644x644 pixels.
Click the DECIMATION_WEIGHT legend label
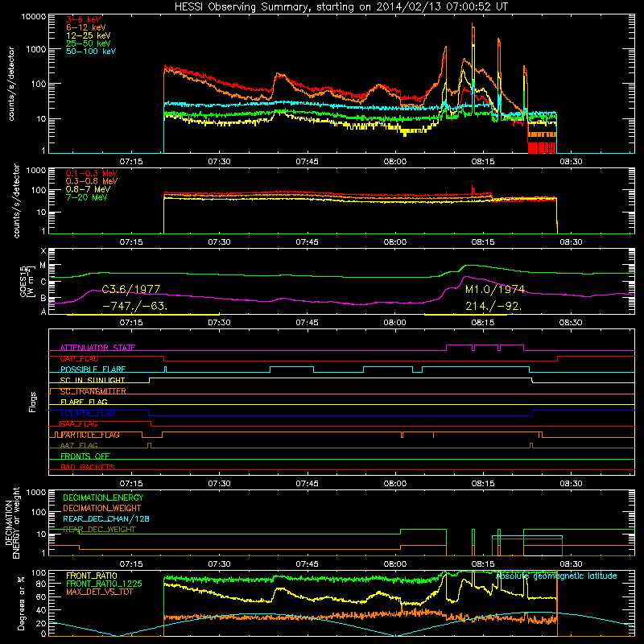[x=102, y=508]
